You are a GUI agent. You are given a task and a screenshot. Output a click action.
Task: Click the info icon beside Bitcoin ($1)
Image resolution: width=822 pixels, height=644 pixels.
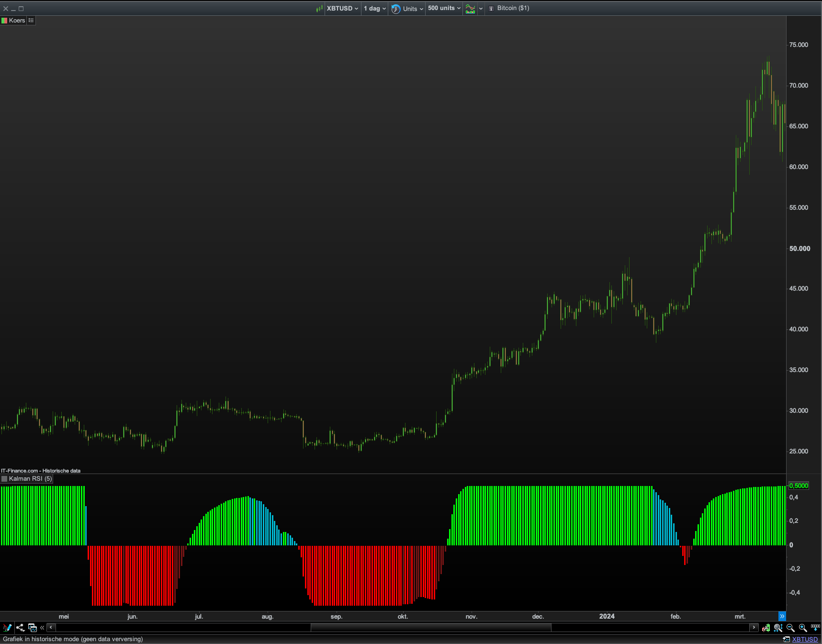pyautogui.click(x=491, y=9)
